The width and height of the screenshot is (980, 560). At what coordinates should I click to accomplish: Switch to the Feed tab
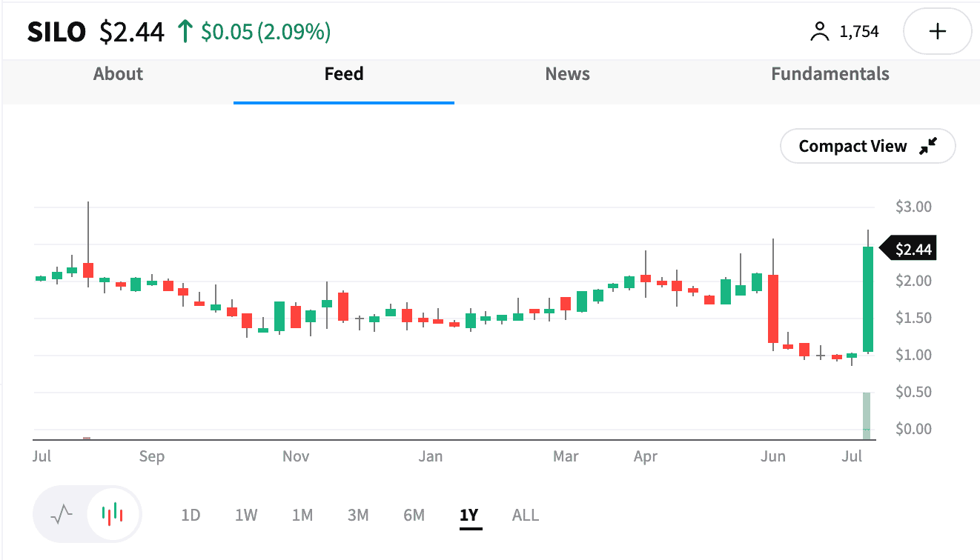(344, 74)
